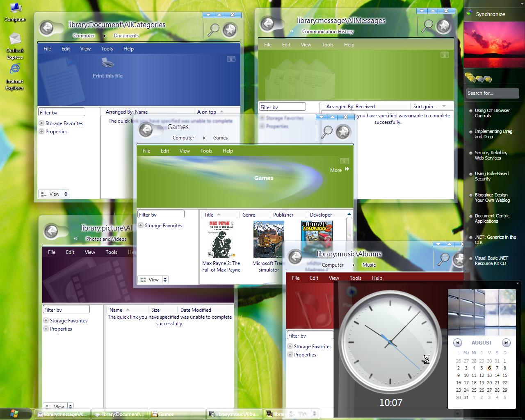Click the search magnifier in the messages window
Viewport: 525px width, 420px height.
pyautogui.click(x=427, y=25)
